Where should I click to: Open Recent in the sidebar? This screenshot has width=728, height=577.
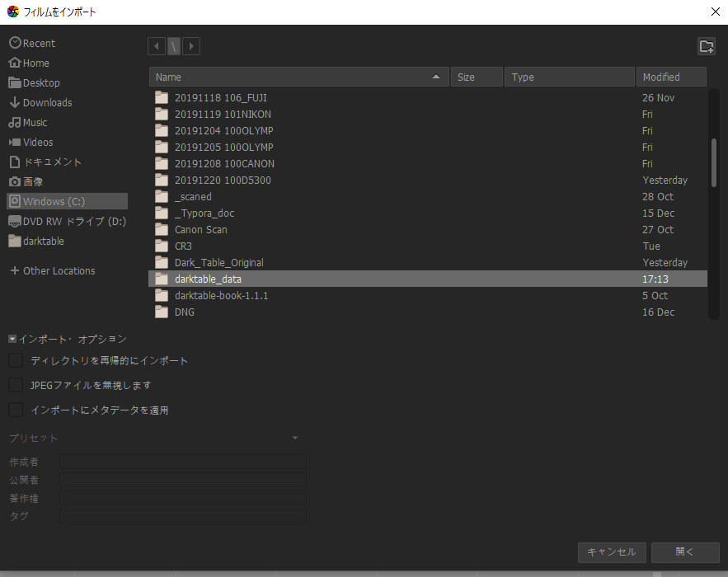32,43
